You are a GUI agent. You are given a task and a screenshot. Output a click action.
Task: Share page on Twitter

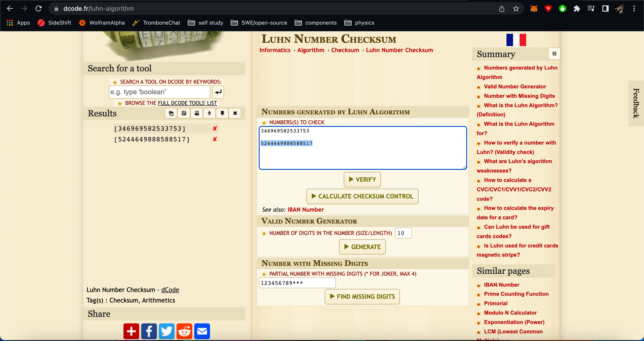point(167,331)
